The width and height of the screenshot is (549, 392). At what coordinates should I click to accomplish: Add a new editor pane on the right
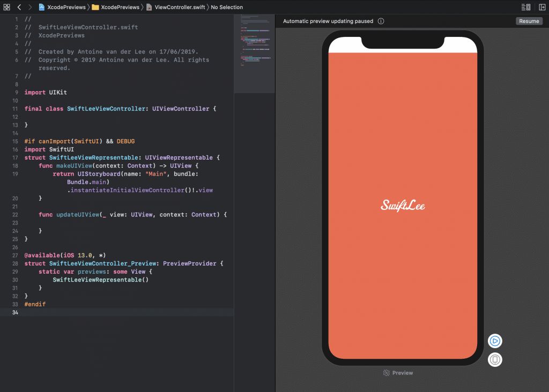[x=542, y=7]
